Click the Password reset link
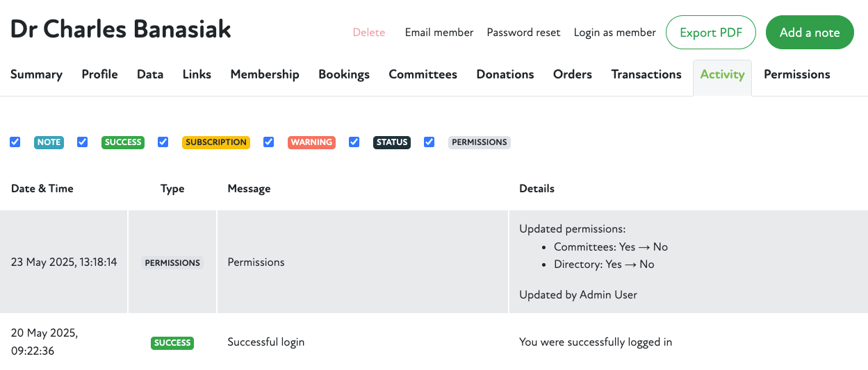Image resolution: width=868 pixels, height=370 pixels. pos(523,33)
